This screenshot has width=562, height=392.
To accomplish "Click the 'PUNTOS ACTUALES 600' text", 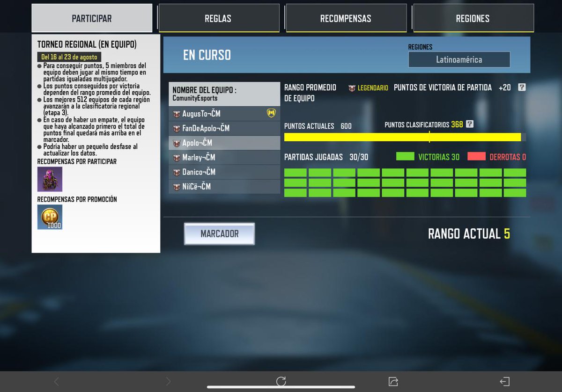I will (318, 126).
